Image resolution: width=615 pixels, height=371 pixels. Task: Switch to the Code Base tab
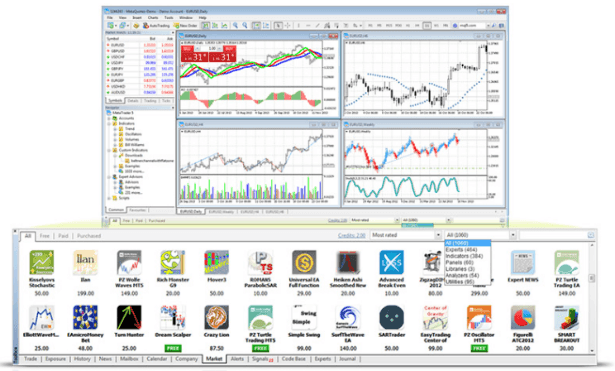pos(293,359)
